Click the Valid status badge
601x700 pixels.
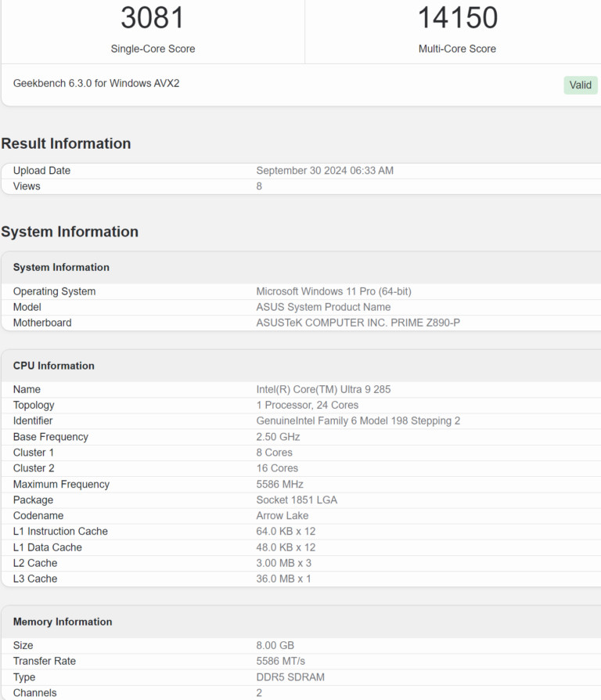coord(580,85)
